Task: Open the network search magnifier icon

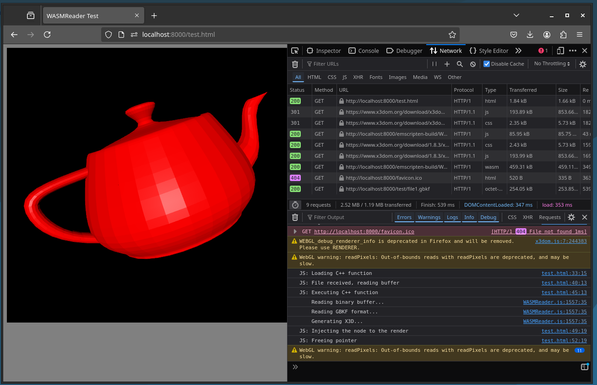Action: click(x=460, y=64)
